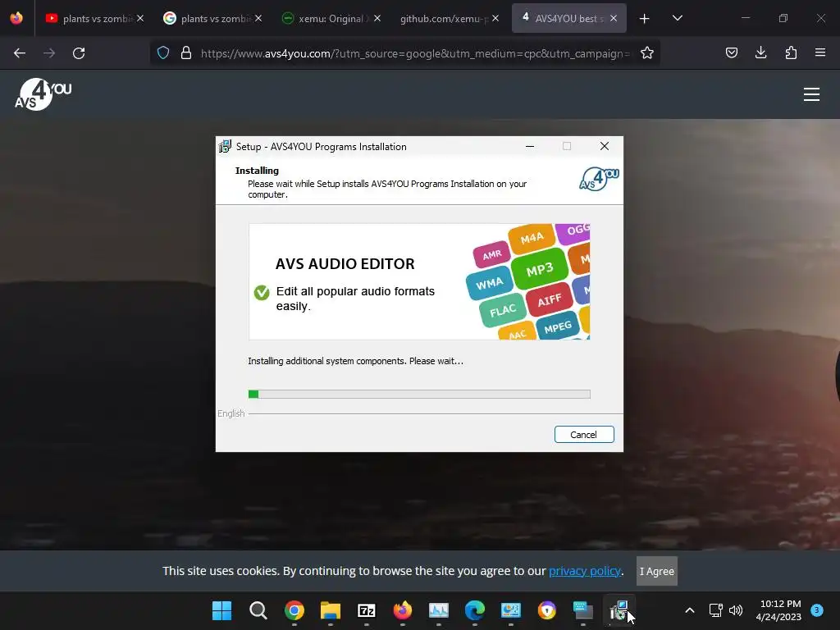Open a new tab with the plus button

(644, 19)
